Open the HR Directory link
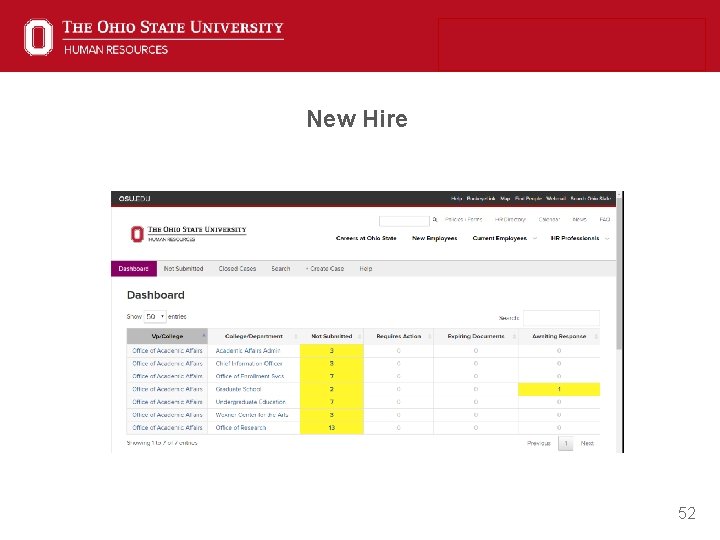The width and height of the screenshot is (720, 540). (510, 219)
